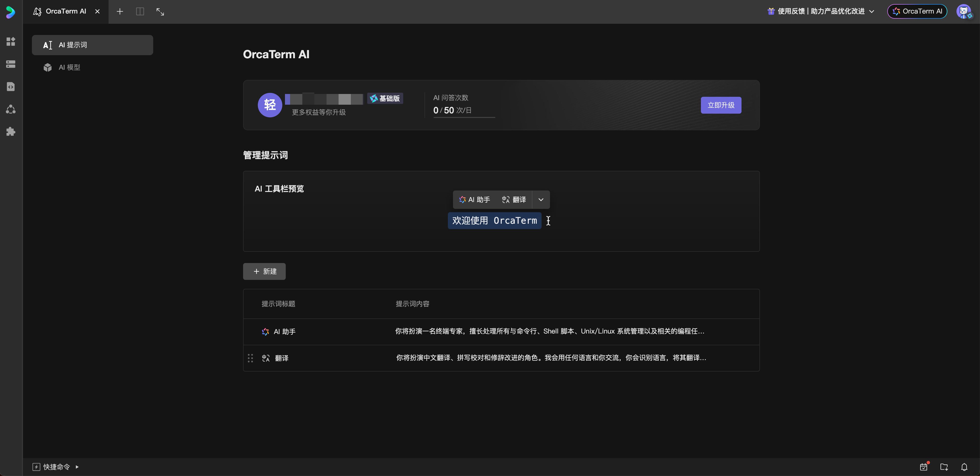Select the AI 模型 menu item
Viewport: 980px width, 476px height.
(69, 67)
